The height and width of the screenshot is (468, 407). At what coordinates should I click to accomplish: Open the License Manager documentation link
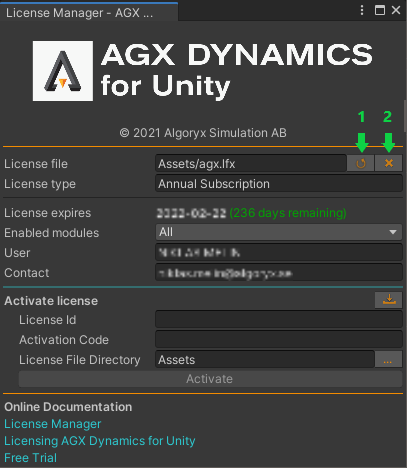point(52,424)
